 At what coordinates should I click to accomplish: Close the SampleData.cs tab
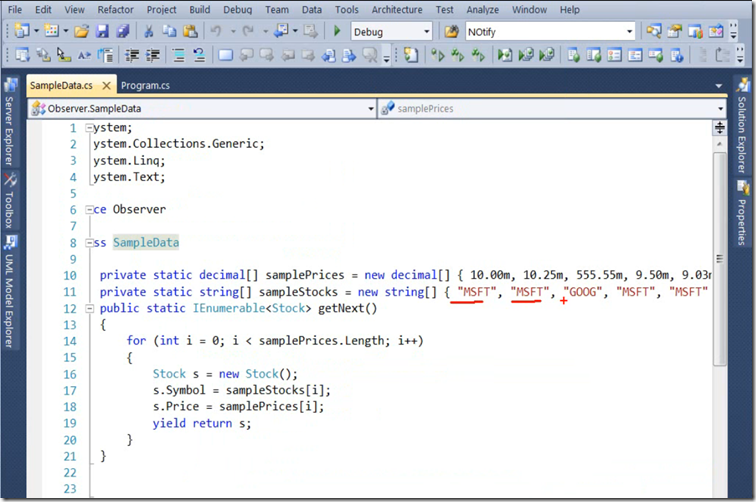pyautogui.click(x=107, y=86)
